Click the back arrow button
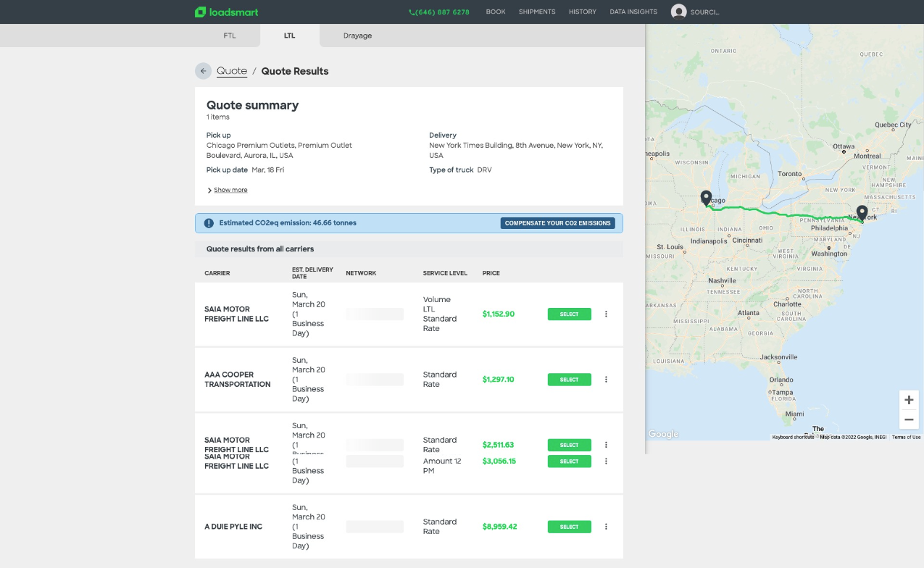The image size is (924, 568). click(x=204, y=71)
